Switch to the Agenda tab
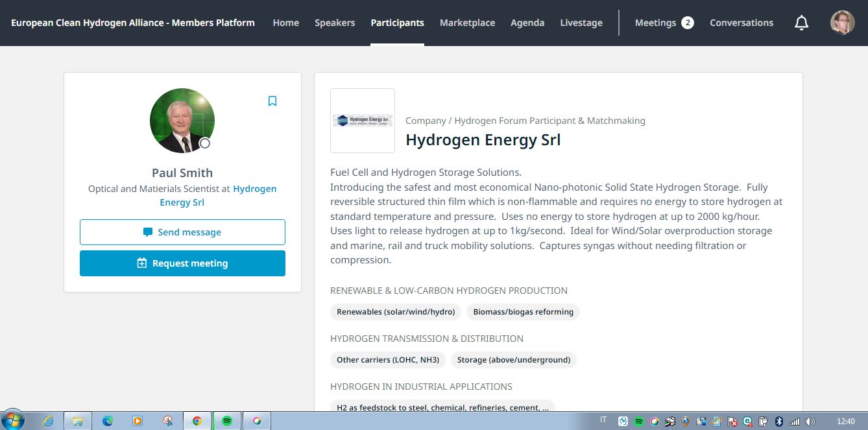This screenshot has height=430, width=868. (x=527, y=23)
